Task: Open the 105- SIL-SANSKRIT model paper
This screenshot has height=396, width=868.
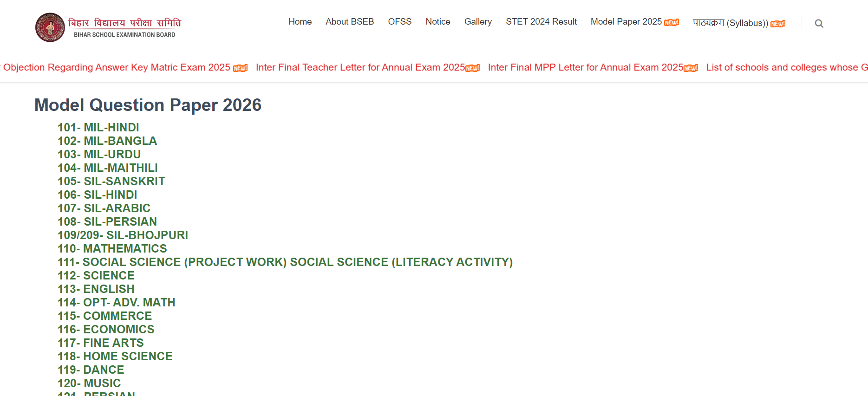Action: pos(111,181)
